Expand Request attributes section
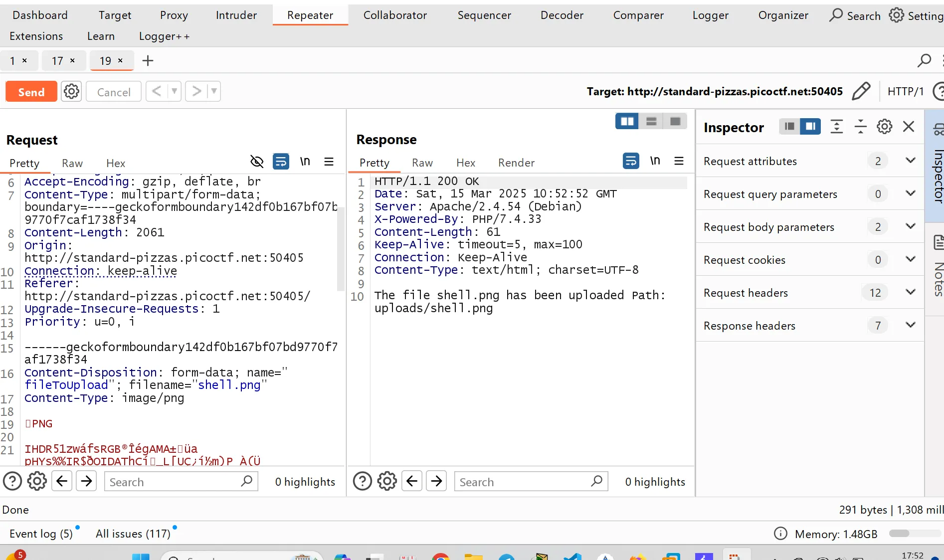The height and width of the screenshot is (560, 944). pyautogui.click(x=810, y=161)
